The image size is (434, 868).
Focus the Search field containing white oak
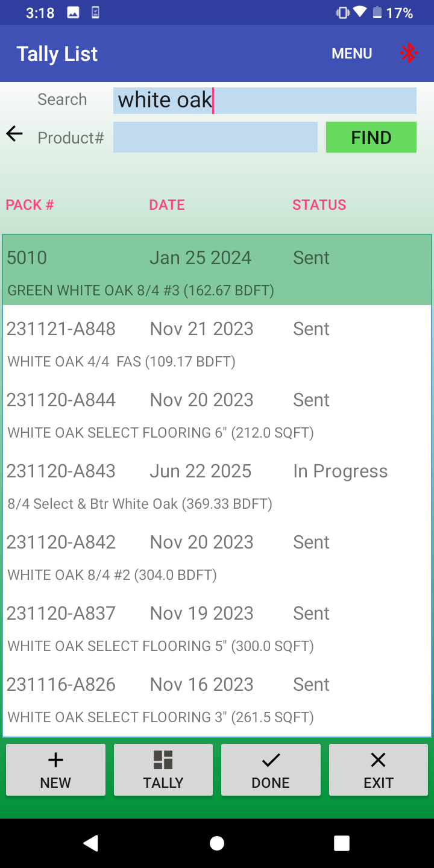pos(265,100)
